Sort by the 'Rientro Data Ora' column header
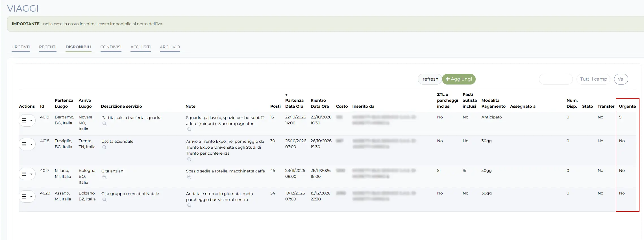 [320, 103]
